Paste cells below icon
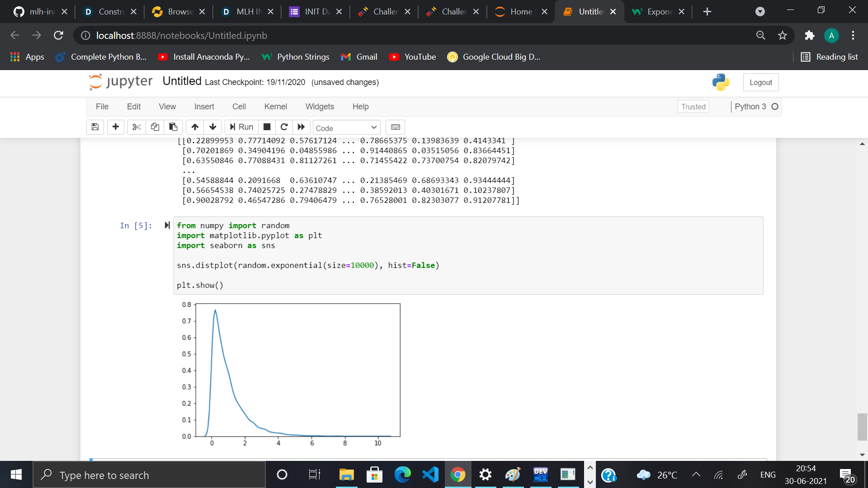This screenshot has height=488, width=868. (x=173, y=127)
